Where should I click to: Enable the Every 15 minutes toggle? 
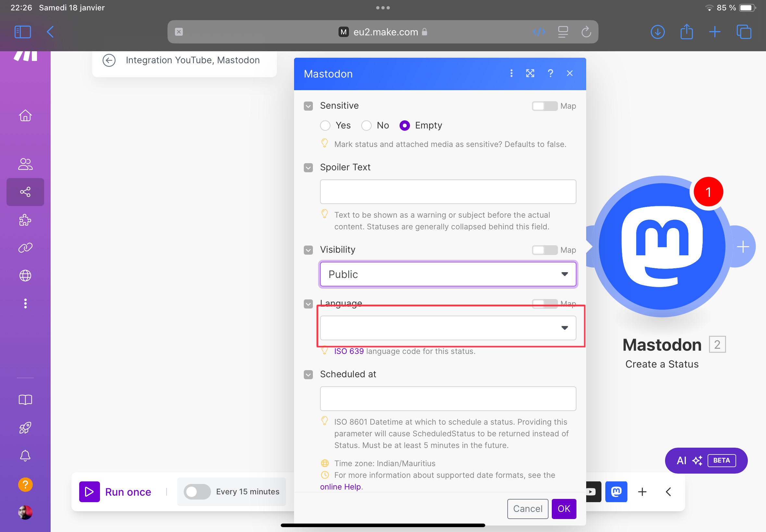pyautogui.click(x=196, y=491)
